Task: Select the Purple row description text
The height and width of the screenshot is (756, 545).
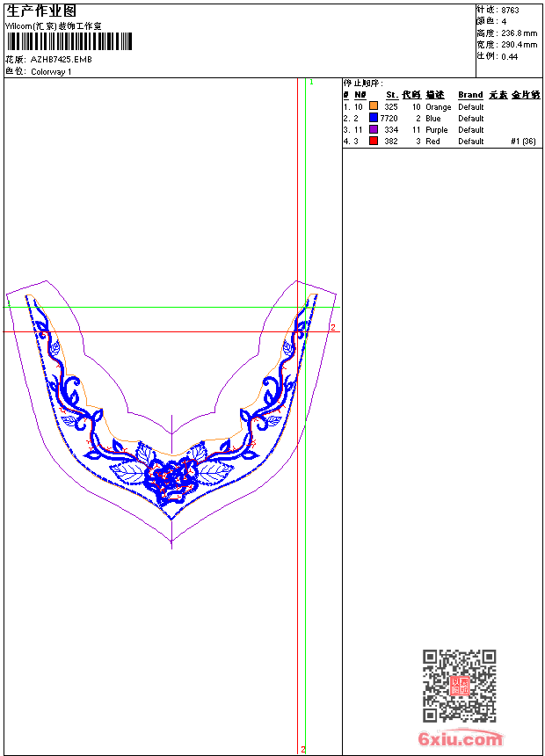Action: point(436,129)
